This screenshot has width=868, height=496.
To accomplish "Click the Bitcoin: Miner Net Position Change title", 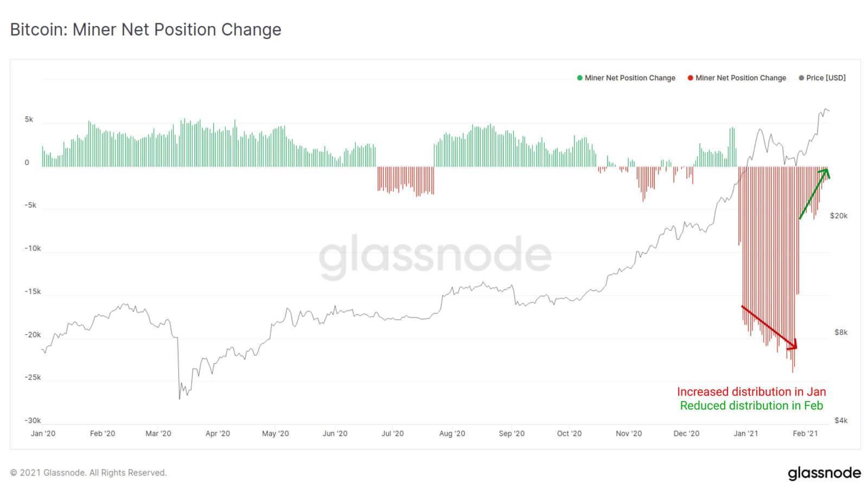I will click(146, 30).
